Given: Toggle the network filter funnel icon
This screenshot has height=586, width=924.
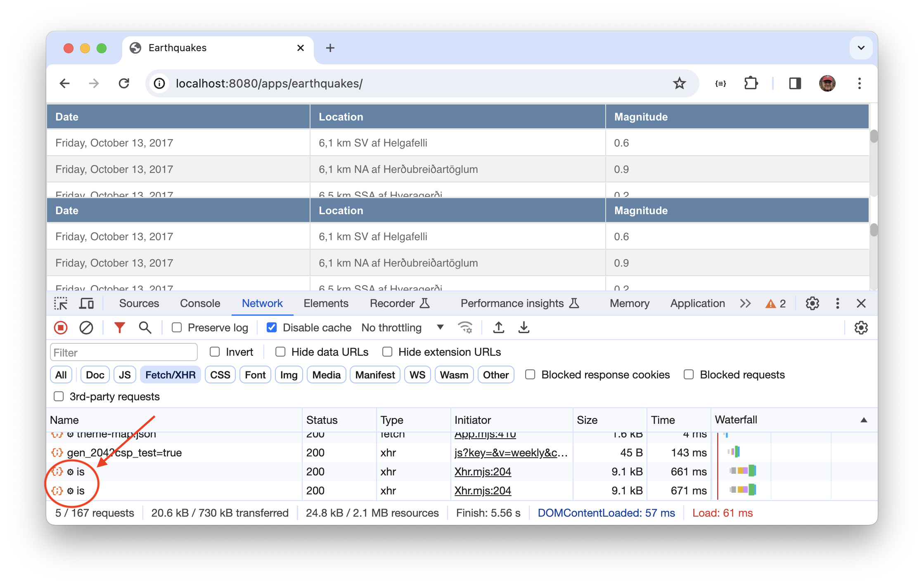Looking at the screenshot, I should click(x=119, y=328).
